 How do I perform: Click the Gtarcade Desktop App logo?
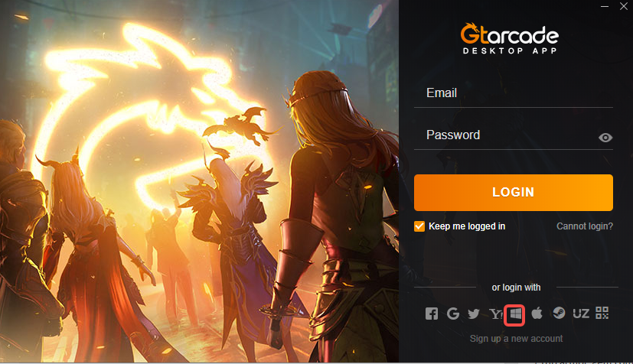pos(510,39)
